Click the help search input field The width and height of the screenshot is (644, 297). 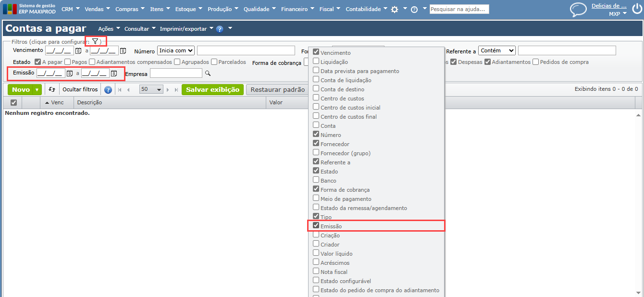pyautogui.click(x=459, y=9)
